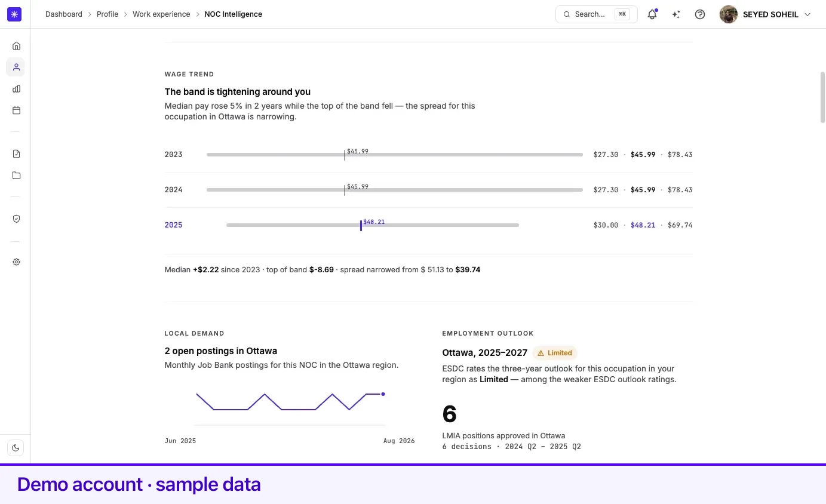The image size is (826, 504).
Task: Click the user avatar photo
Action: tap(729, 14)
